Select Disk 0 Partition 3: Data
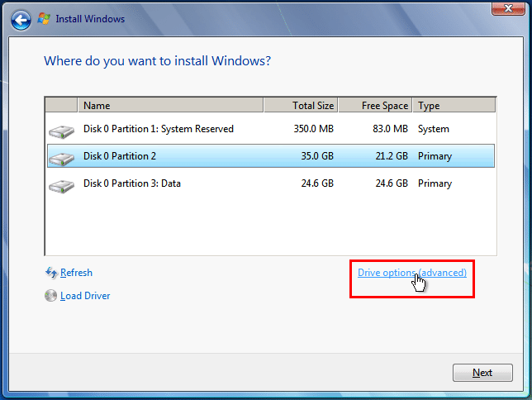The image size is (532, 400). point(271,183)
